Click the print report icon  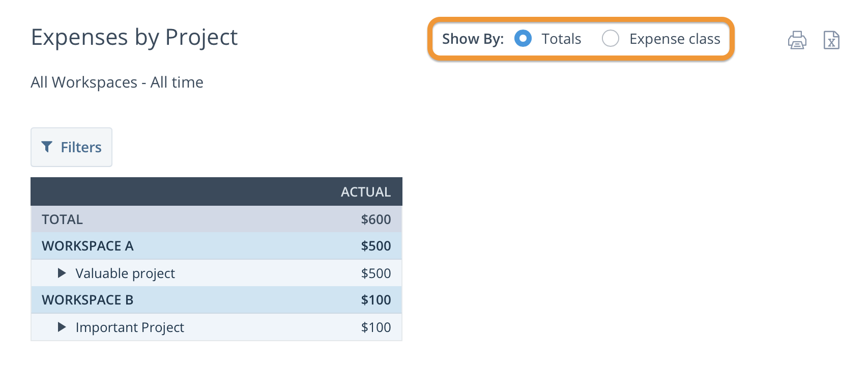[x=797, y=40]
